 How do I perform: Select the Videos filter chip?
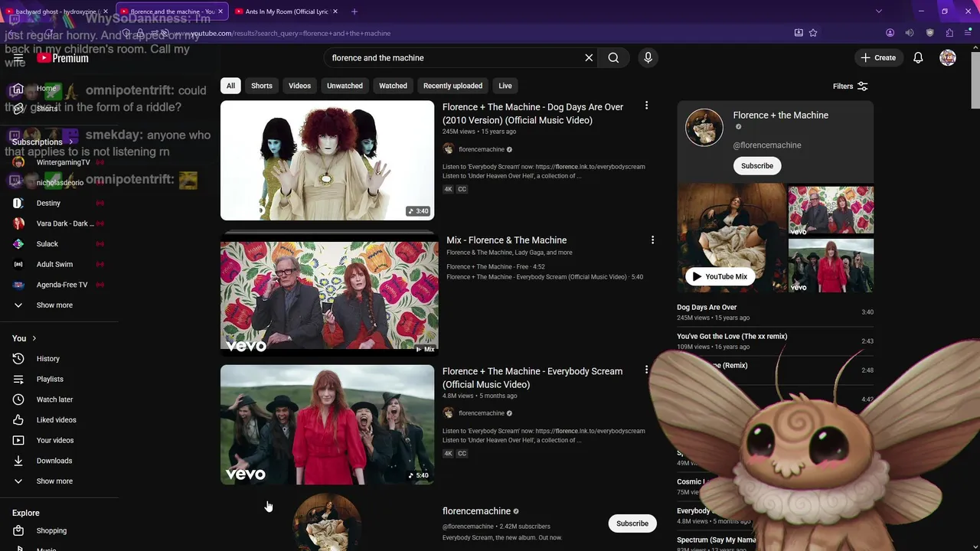click(299, 86)
